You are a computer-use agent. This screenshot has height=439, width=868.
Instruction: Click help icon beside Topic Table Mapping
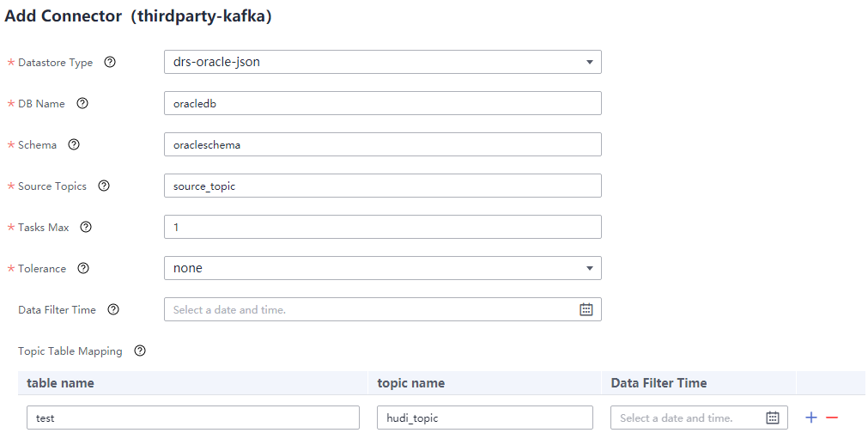coord(140,351)
